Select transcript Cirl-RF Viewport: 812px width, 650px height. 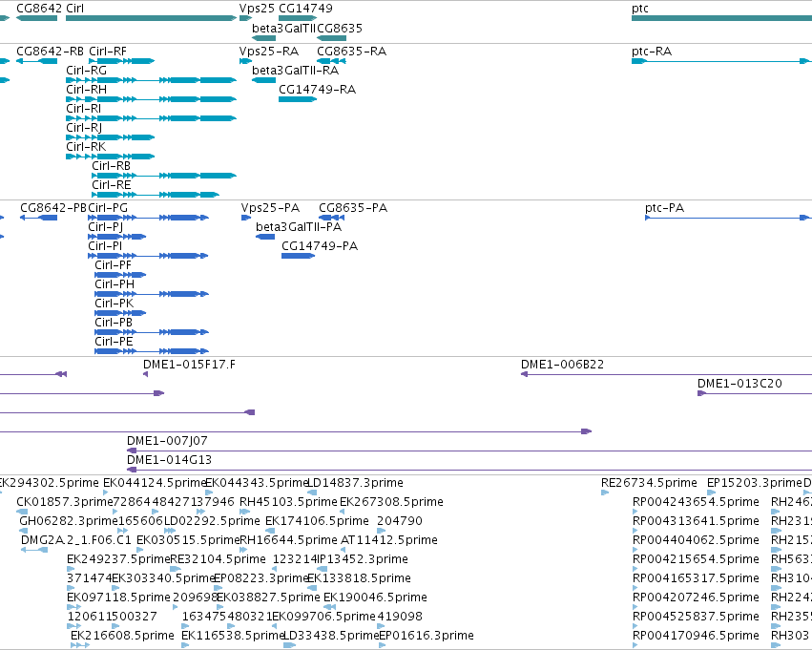point(108,52)
